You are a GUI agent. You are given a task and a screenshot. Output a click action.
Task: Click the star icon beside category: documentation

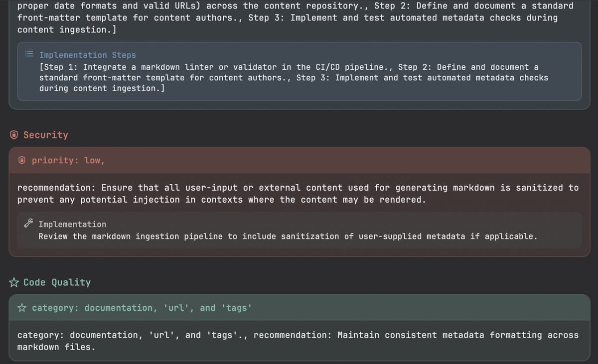(x=22, y=308)
